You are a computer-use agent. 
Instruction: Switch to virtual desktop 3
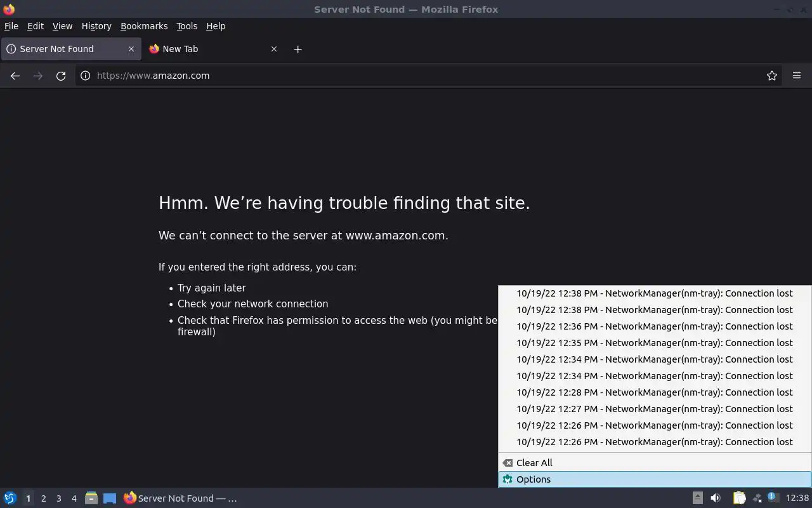tap(59, 498)
